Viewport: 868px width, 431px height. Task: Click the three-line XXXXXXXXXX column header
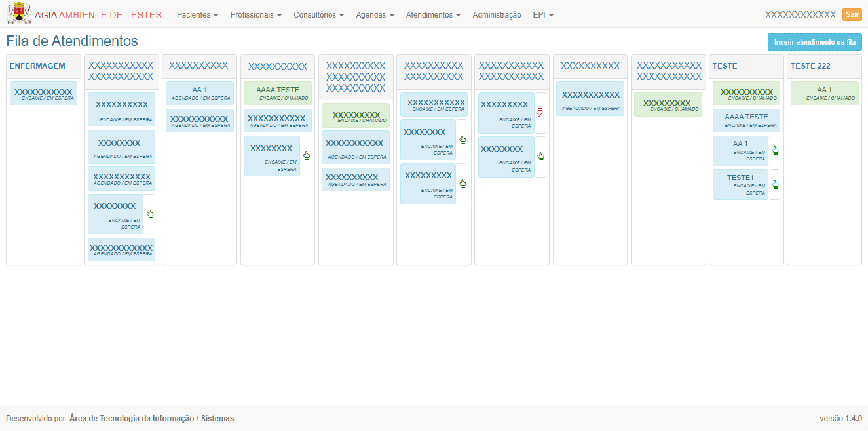click(x=356, y=77)
